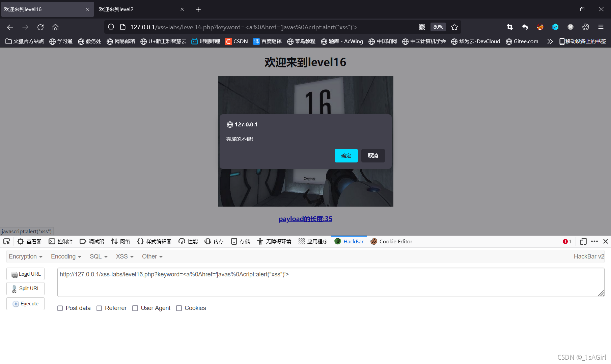Click the page reload icon
The height and width of the screenshot is (364, 611).
tap(40, 27)
